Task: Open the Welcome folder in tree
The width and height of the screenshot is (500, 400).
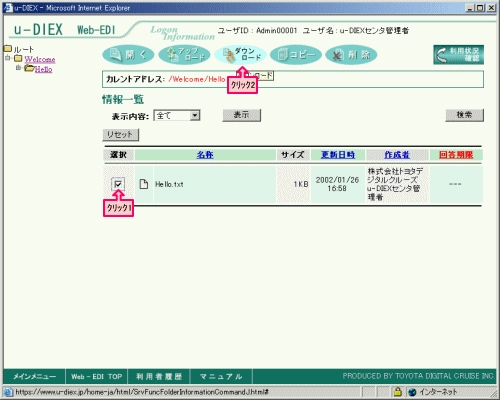Action: pos(40,59)
